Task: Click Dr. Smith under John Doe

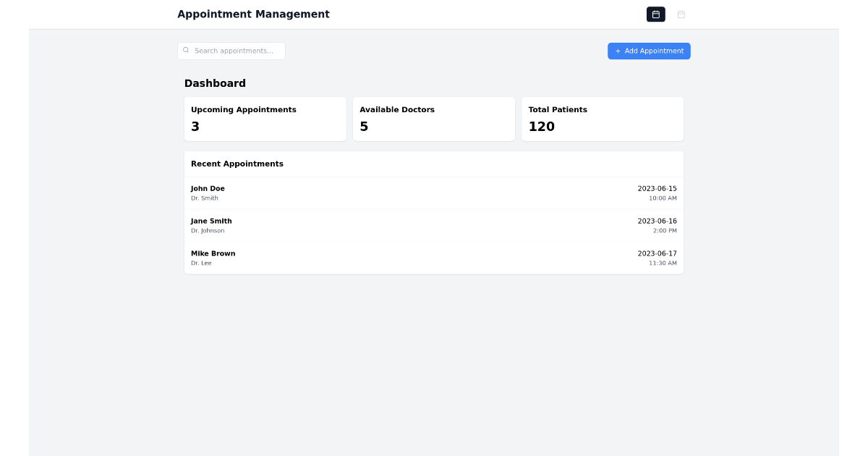Action: tap(205, 198)
